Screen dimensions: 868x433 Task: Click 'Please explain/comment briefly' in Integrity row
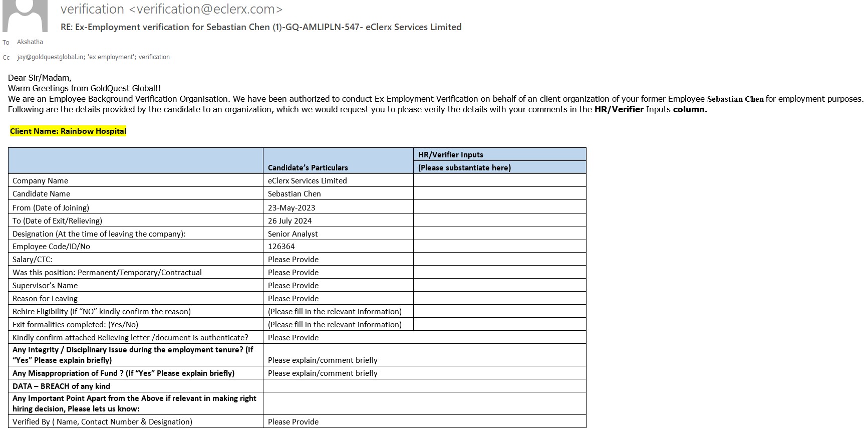pos(323,360)
